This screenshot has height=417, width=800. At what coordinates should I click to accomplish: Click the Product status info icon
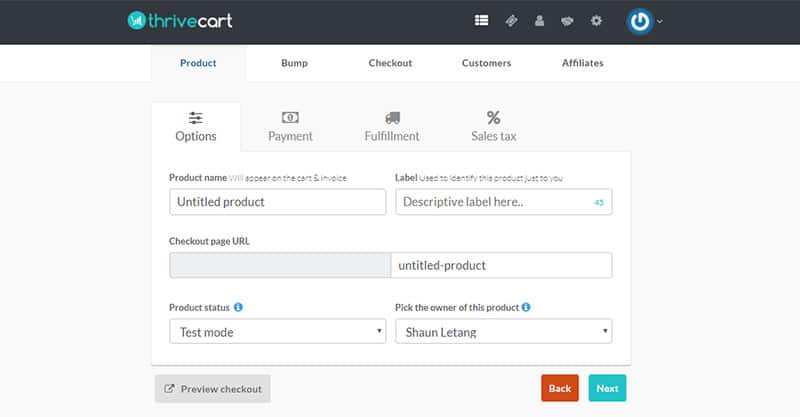(238, 307)
